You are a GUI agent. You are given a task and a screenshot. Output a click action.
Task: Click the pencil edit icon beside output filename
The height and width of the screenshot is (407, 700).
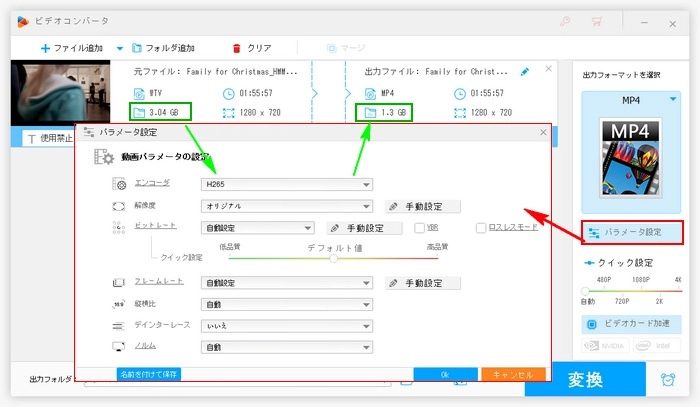point(526,72)
